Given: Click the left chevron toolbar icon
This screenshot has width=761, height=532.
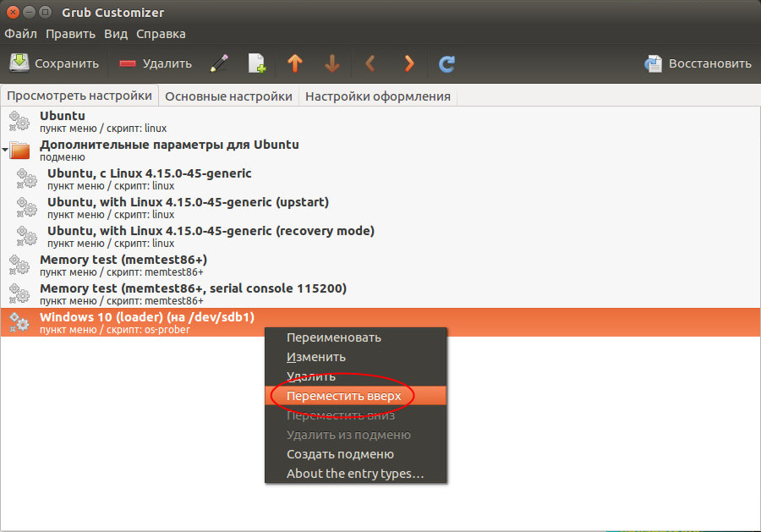Looking at the screenshot, I should (x=370, y=63).
